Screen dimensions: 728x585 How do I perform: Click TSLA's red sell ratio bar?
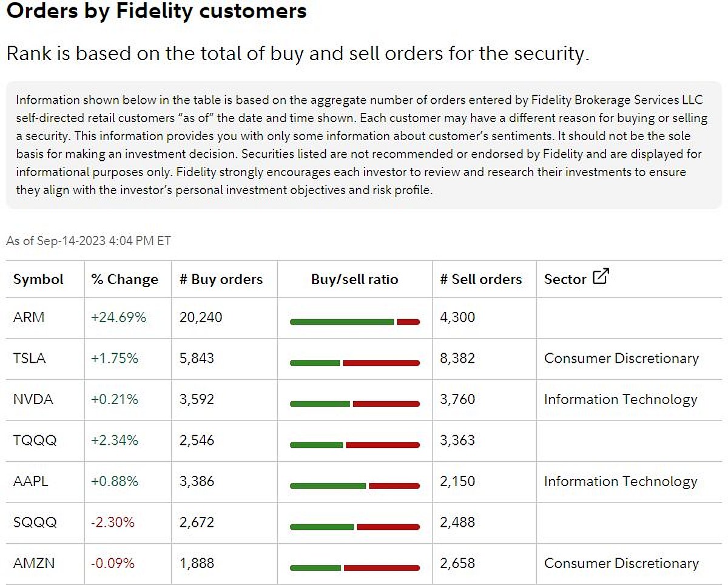[381, 363]
